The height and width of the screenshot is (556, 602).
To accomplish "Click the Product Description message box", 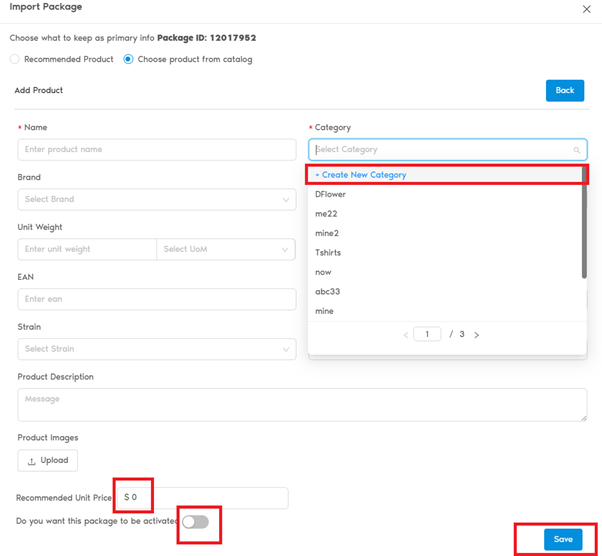I will 302,405.
